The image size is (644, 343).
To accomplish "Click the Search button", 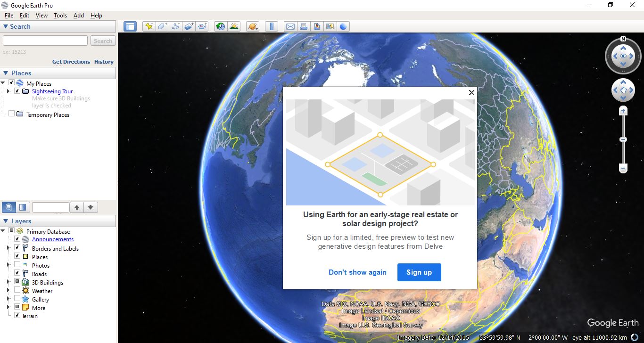I will coord(103,41).
